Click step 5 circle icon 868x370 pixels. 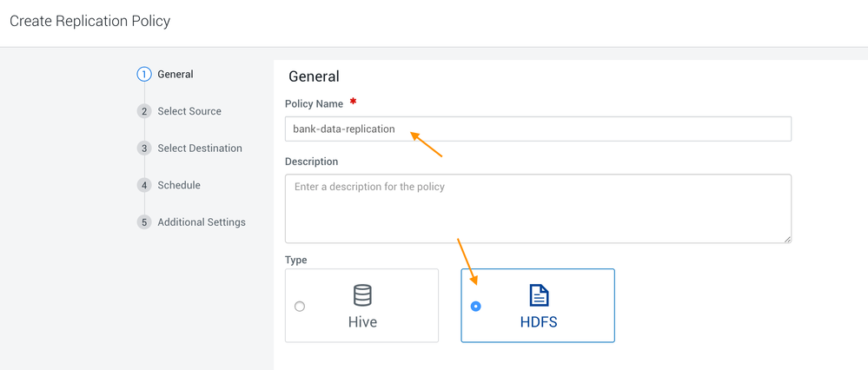click(144, 222)
